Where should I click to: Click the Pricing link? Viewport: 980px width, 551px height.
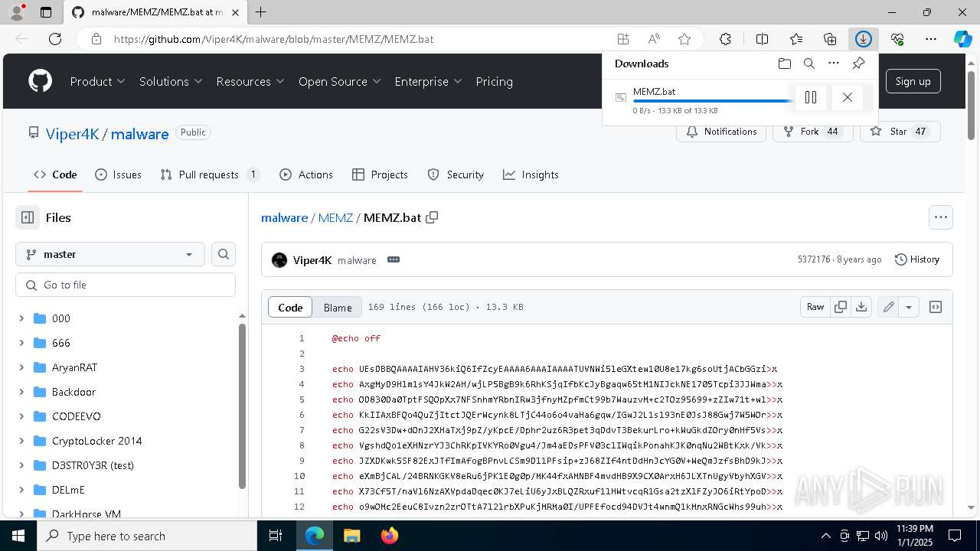click(494, 81)
